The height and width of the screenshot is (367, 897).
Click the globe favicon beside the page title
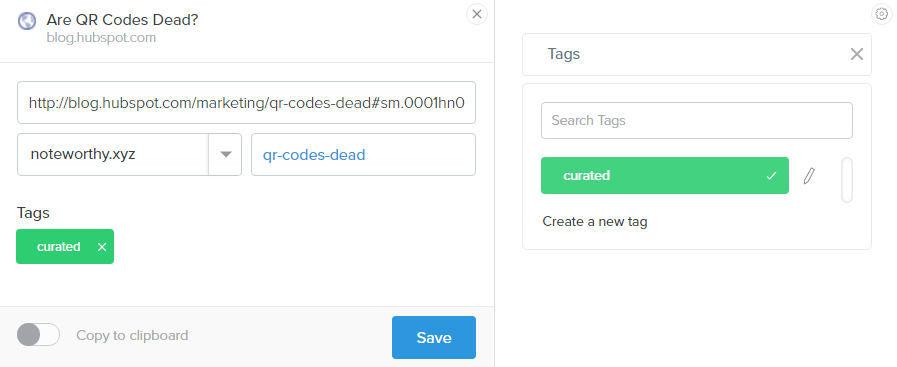[27, 21]
